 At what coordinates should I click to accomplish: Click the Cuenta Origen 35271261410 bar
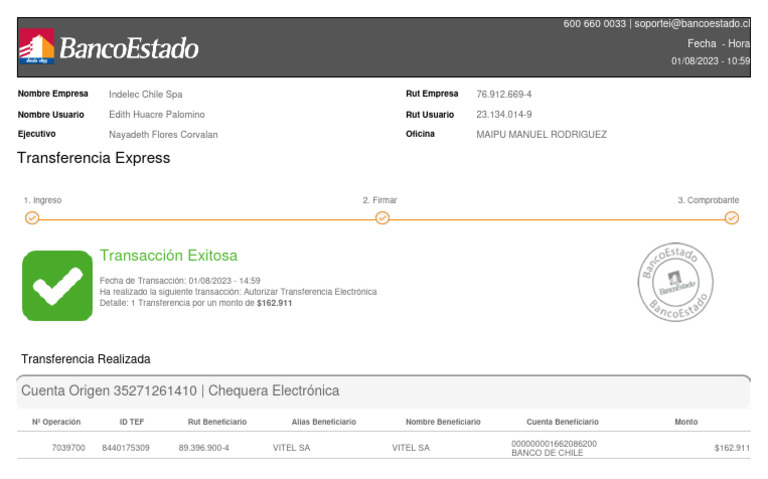pyautogui.click(x=384, y=391)
